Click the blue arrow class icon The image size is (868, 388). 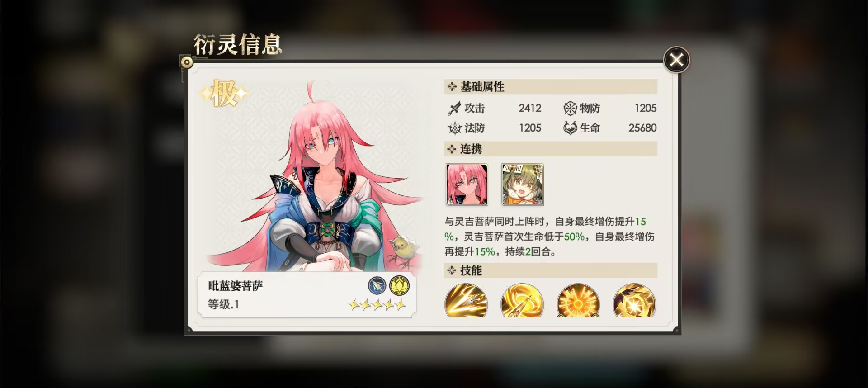click(377, 286)
